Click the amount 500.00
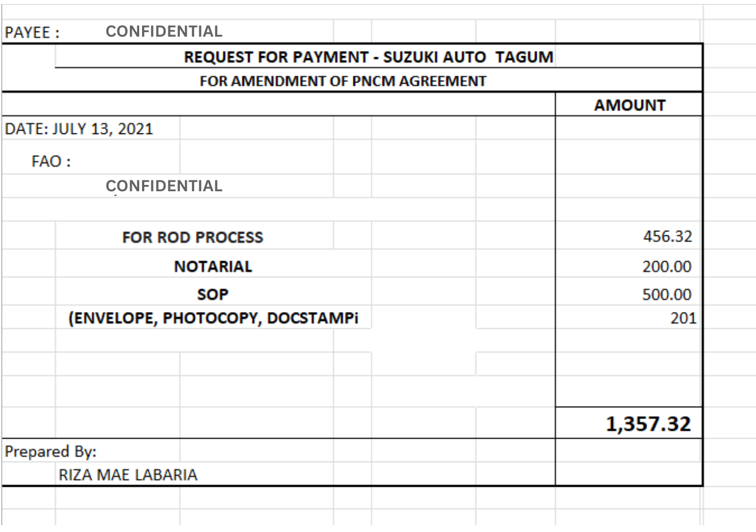The image size is (756, 532). [x=667, y=294]
